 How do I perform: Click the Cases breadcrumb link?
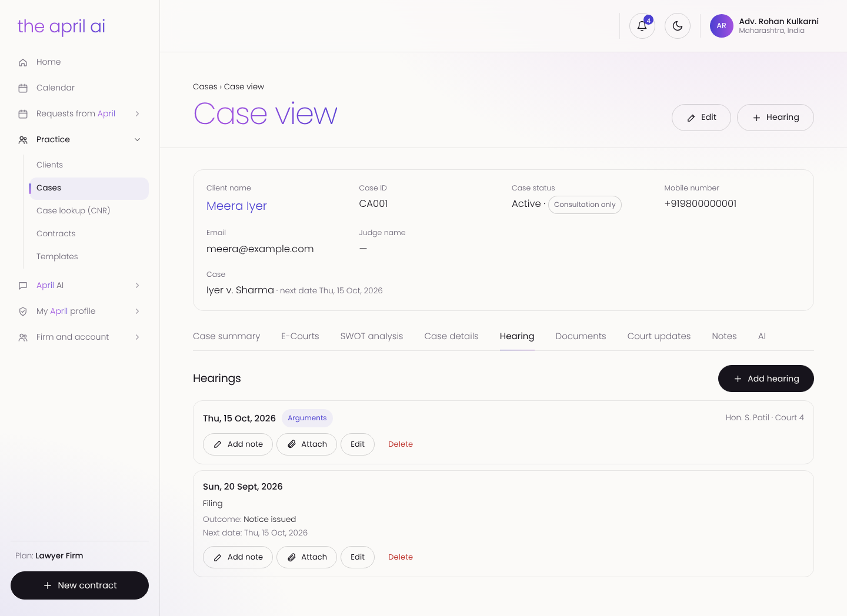205,87
